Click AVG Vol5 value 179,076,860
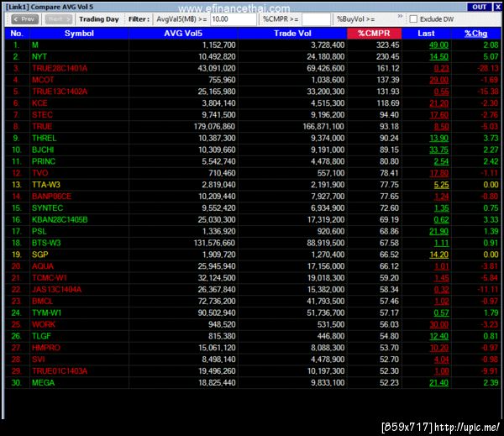The image size is (504, 436). tap(214, 127)
